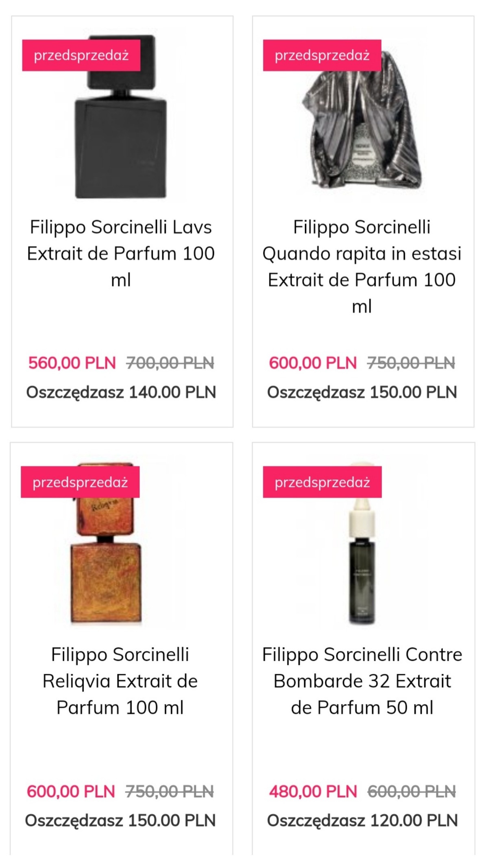Click the 480,00 PLN sale price
This screenshot has height=868, width=488.
[313, 791]
